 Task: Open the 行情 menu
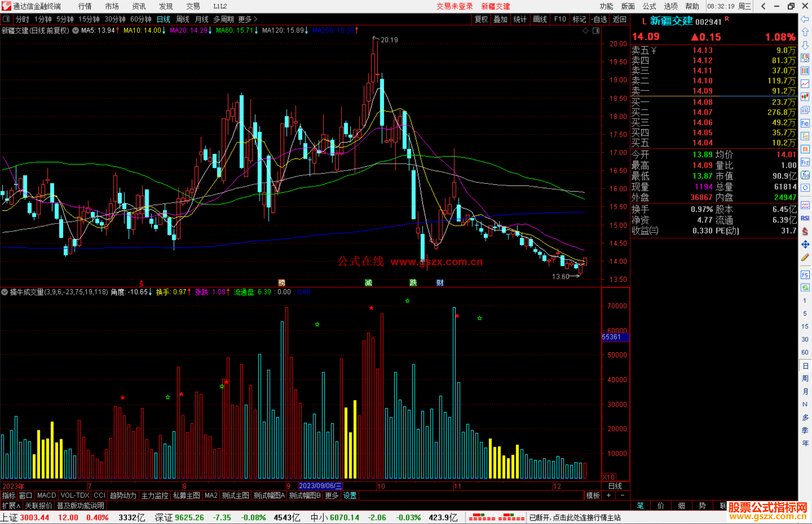click(85, 6)
